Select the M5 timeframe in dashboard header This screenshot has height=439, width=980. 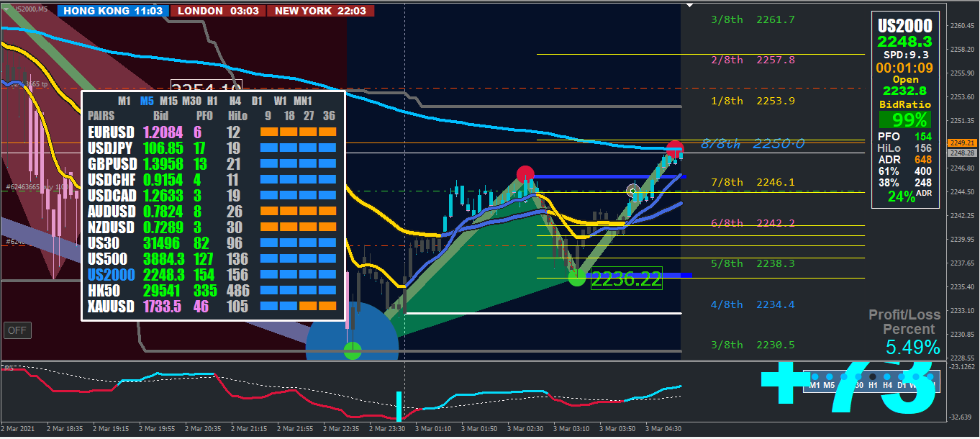tap(147, 101)
